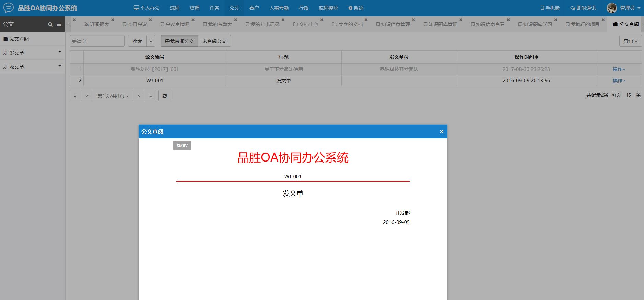Open the 行政 top menu
644x300 pixels.
pos(304,8)
